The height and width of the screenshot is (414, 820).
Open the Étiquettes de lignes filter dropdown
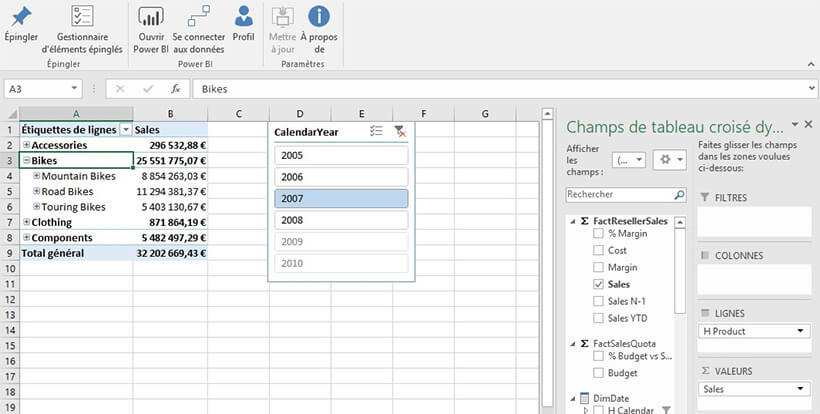(125, 129)
